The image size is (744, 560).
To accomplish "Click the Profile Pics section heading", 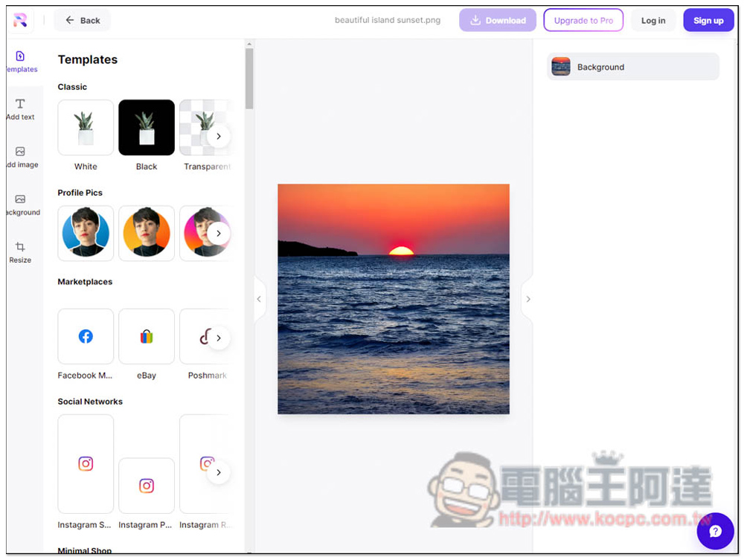I will pyautogui.click(x=80, y=193).
